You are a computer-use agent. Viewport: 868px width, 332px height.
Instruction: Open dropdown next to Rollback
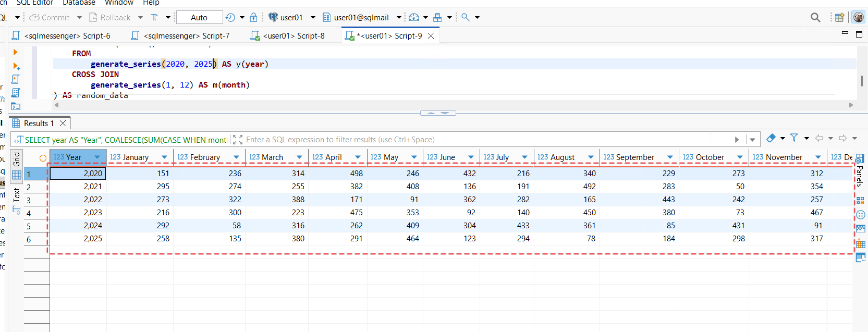tap(140, 17)
